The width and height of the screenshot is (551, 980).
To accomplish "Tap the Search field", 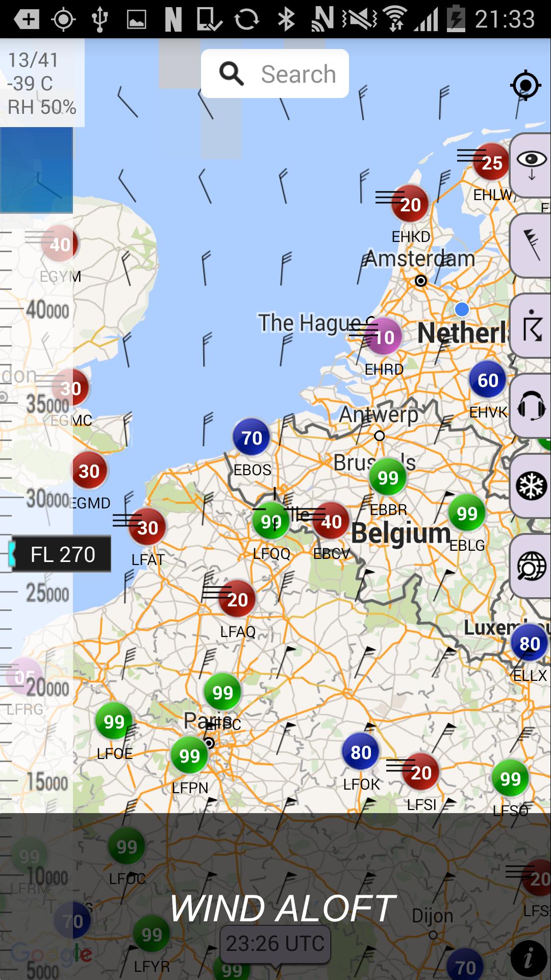I will [275, 73].
